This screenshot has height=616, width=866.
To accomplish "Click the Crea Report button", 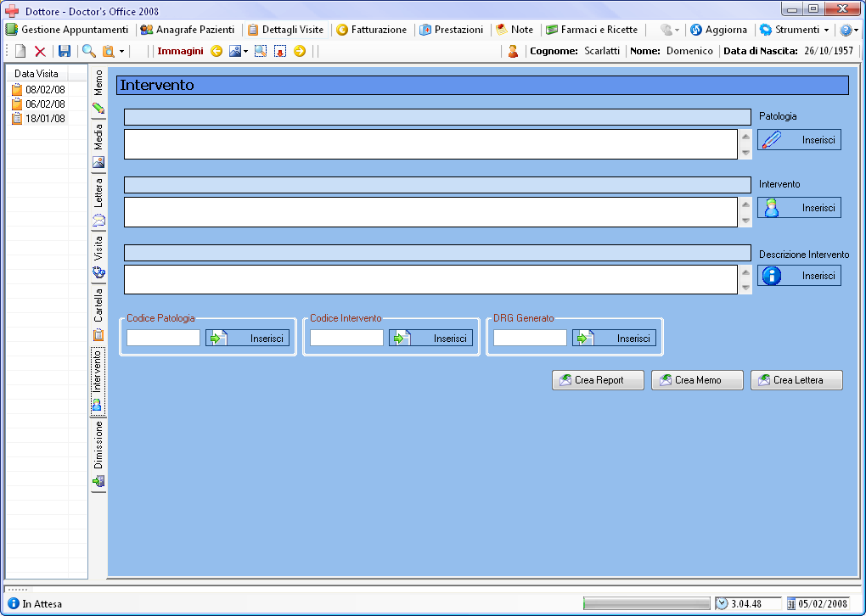I will (x=599, y=380).
